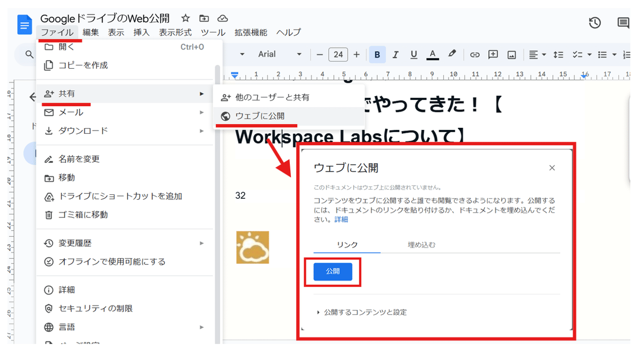Open the text color picker A
The width and height of the screenshot is (644, 355).
(x=433, y=54)
